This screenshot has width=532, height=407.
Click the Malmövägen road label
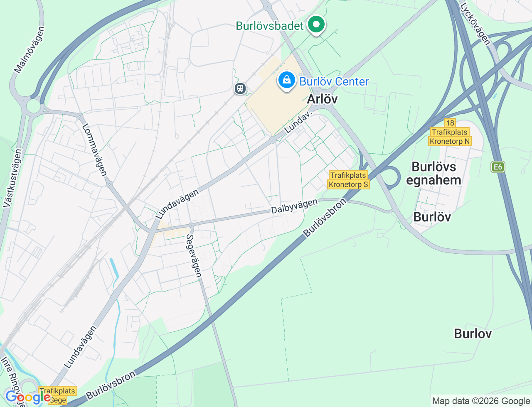pyautogui.click(x=29, y=50)
